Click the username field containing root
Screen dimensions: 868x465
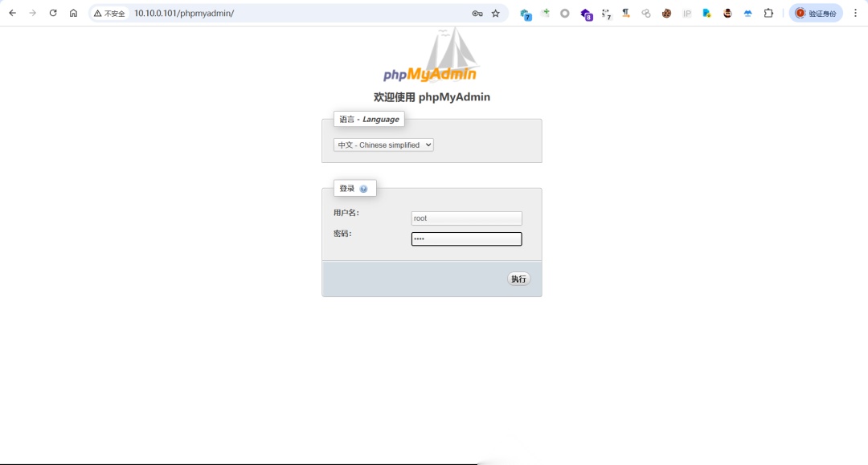pos(467,218)
